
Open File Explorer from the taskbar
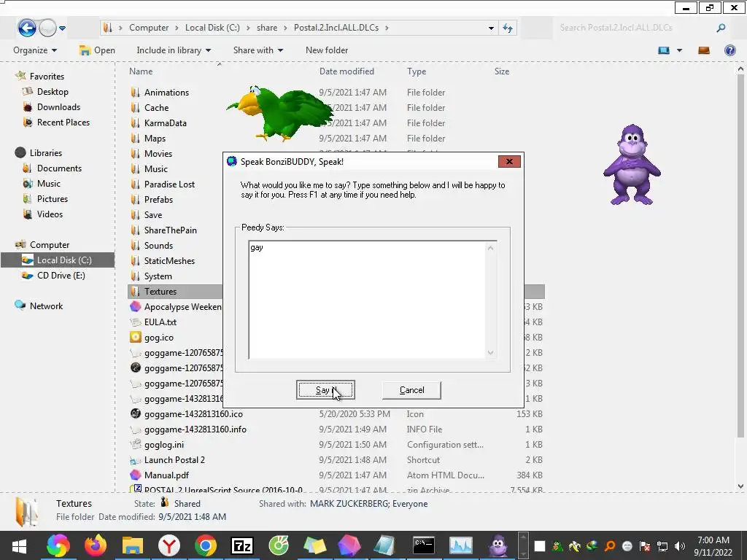[x=132, y=545]
